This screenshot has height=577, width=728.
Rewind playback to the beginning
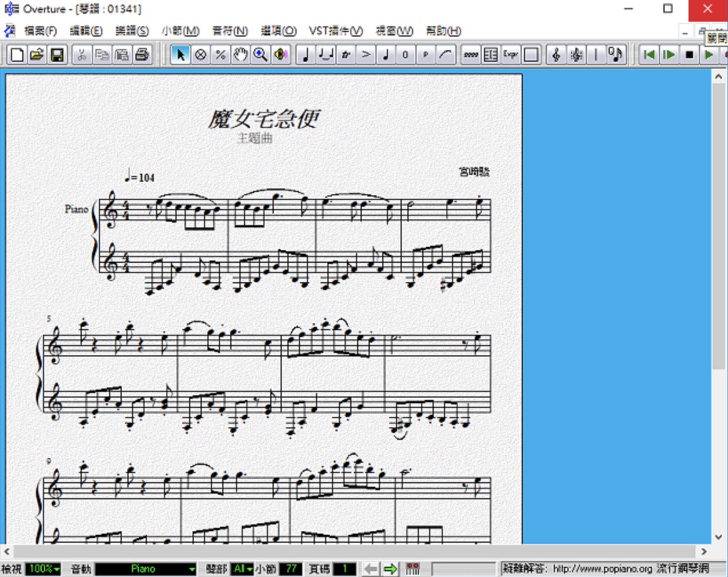(649, 55)
